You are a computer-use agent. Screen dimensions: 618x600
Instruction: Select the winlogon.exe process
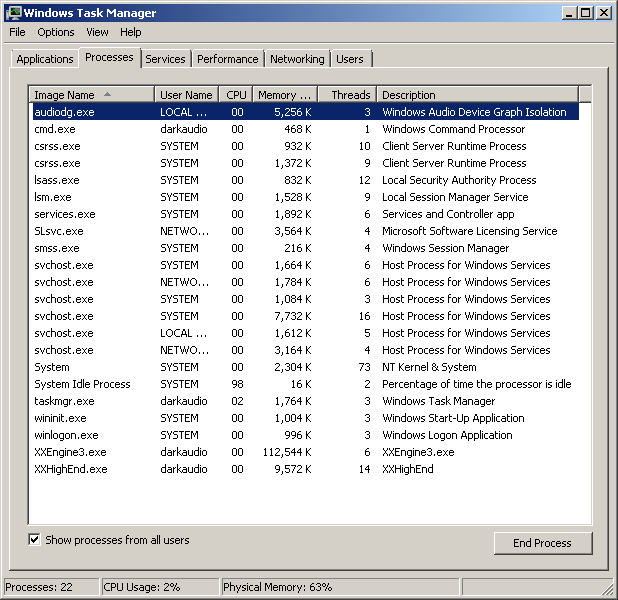[x=304, y=435]
